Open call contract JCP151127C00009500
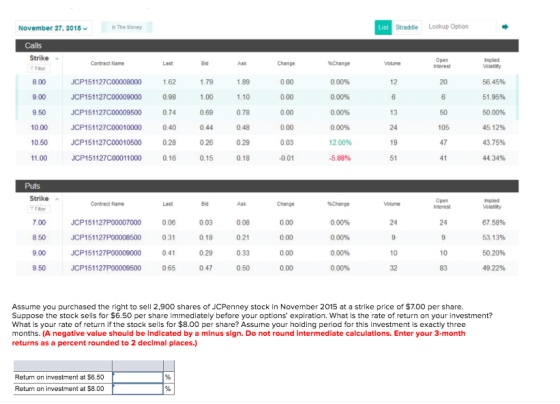Screen dimensions: 560x404 [x=106, y=112]
